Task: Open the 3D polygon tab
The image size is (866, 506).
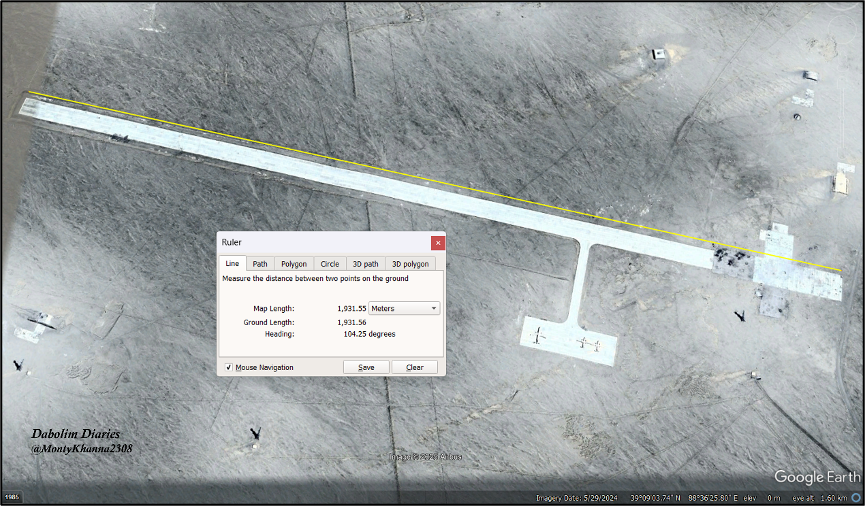Action: (409, 264)
